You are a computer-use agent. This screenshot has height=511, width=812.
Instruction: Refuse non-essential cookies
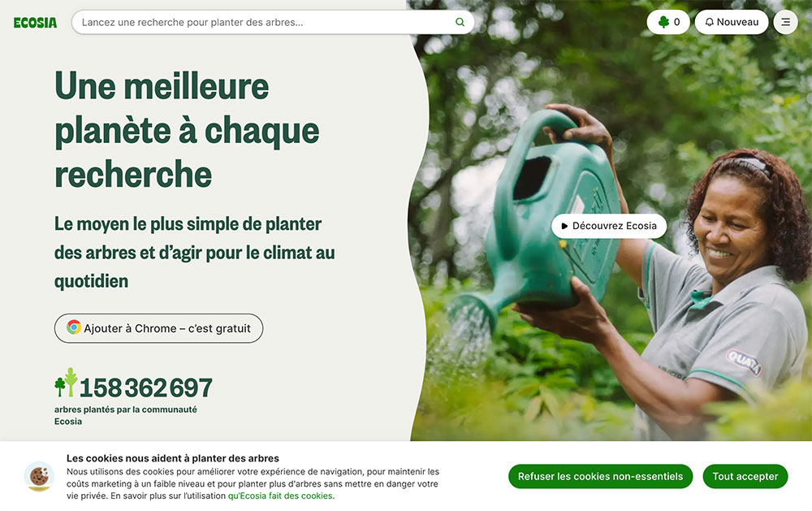coord(600,476)
